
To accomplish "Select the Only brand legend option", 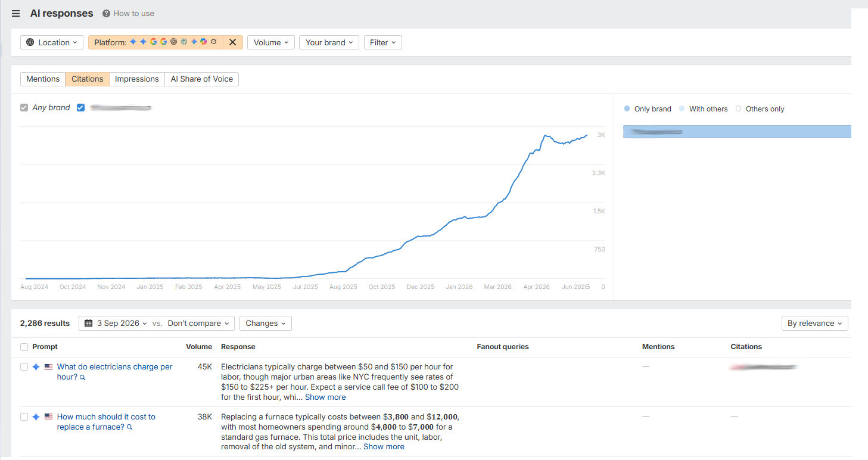I will pyautogui.click(x=648, y=109).
